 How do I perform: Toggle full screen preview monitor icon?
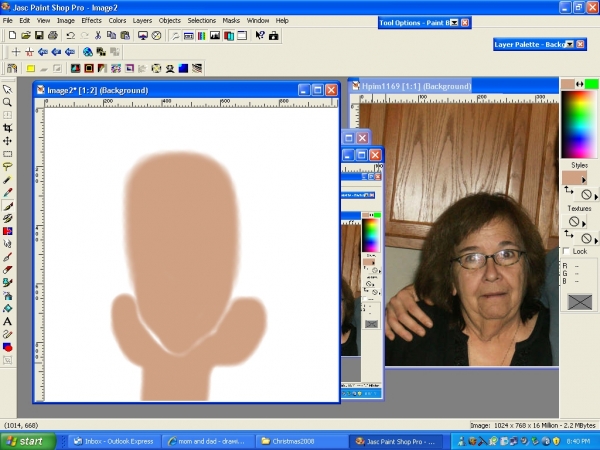click(143, 36)
